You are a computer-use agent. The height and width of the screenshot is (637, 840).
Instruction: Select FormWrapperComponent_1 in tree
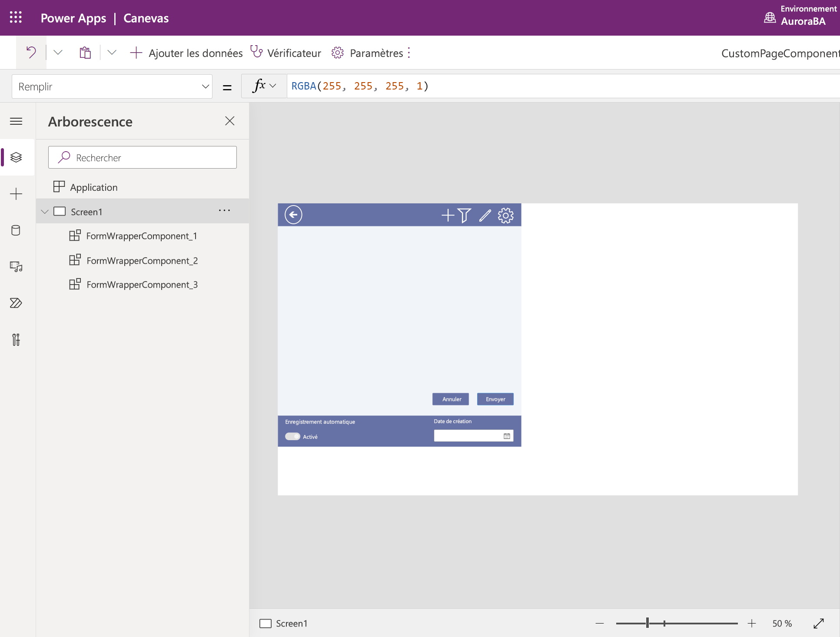(143, 236)
